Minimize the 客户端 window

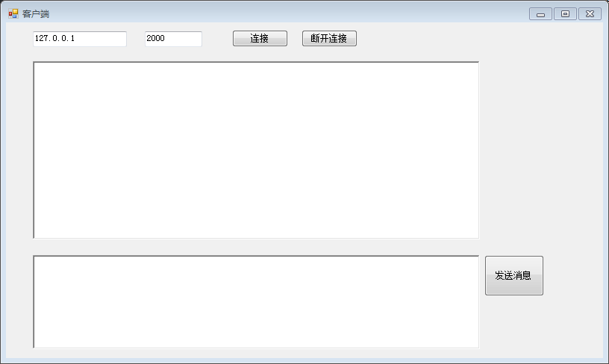click(540, 14)
